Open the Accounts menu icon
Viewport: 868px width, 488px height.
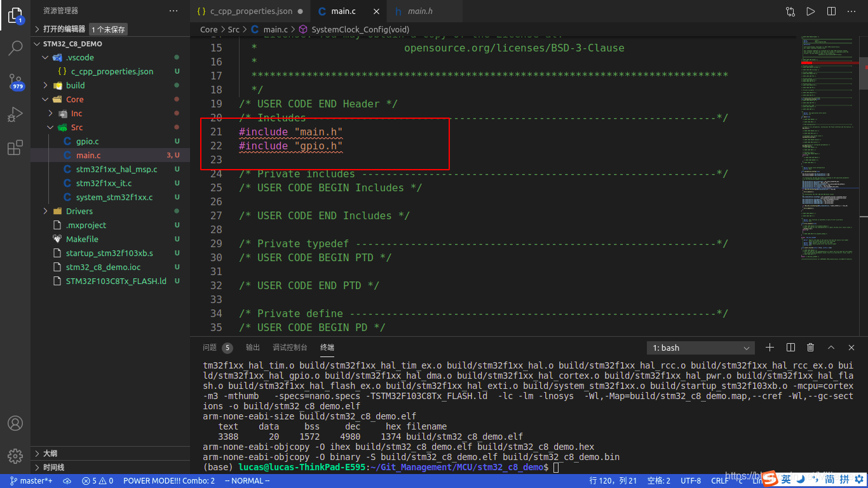[x=15, y=423]
